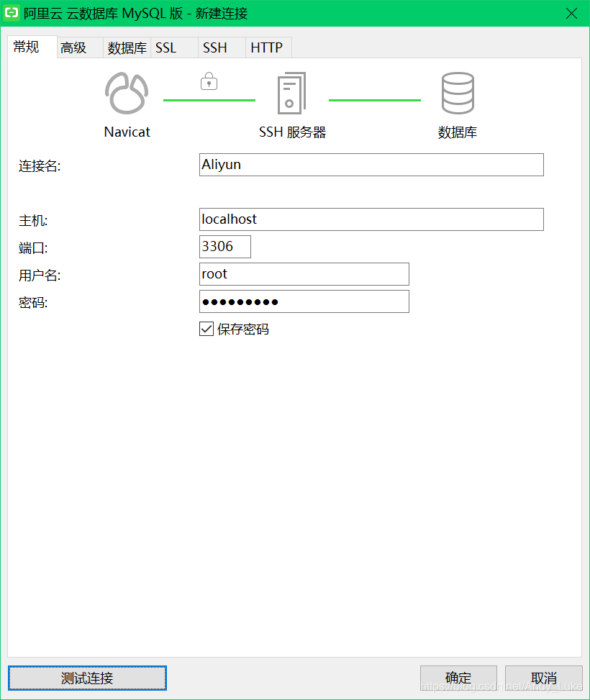Click the 数据库 caption under the cylinder
Image resolution: width=590 pixels, height=700 pixels.
pos(458,132)
